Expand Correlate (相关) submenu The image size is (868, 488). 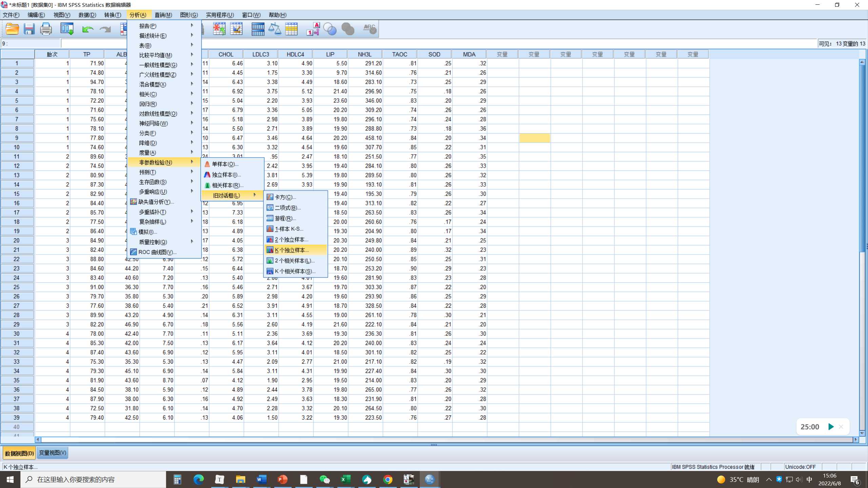coord(164,94)
